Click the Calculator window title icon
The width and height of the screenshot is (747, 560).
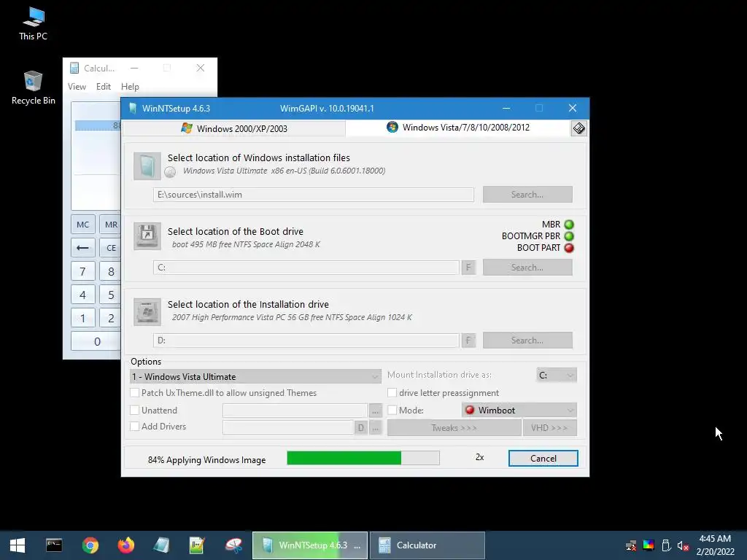tap(74, 68)
